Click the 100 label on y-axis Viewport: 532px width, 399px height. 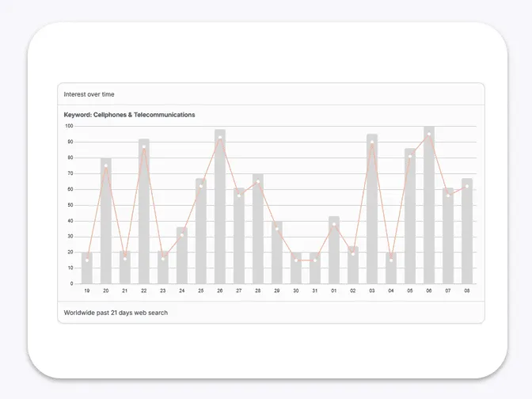pos(69,126)
